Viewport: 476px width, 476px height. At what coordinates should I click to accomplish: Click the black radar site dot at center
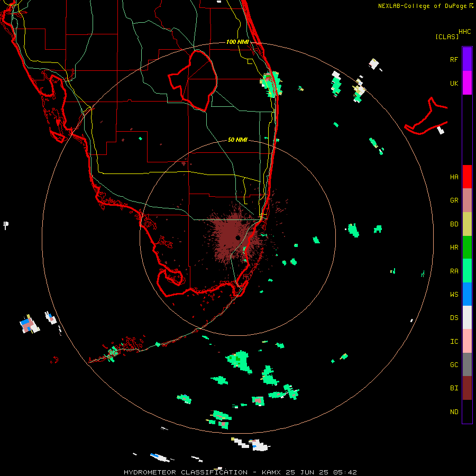(238, 237)
